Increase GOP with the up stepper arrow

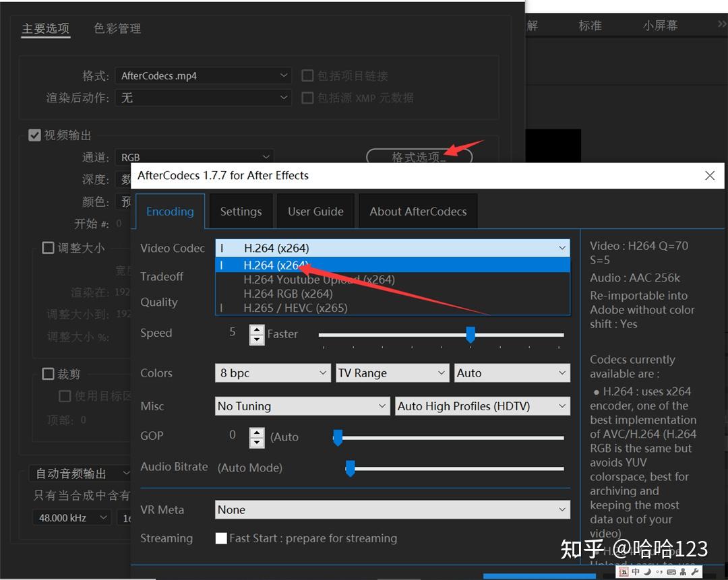(x=257, y=432)
